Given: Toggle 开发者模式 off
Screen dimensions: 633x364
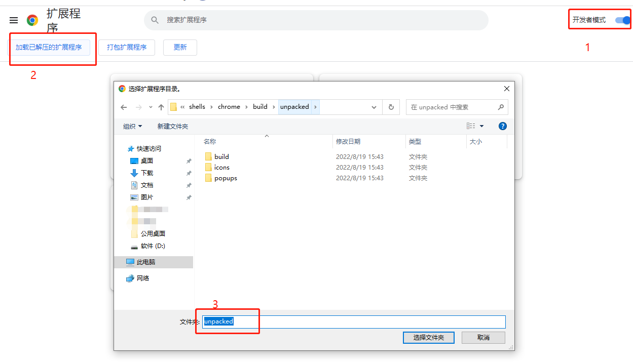Looking at the screenshot, I should click(623, 20).
